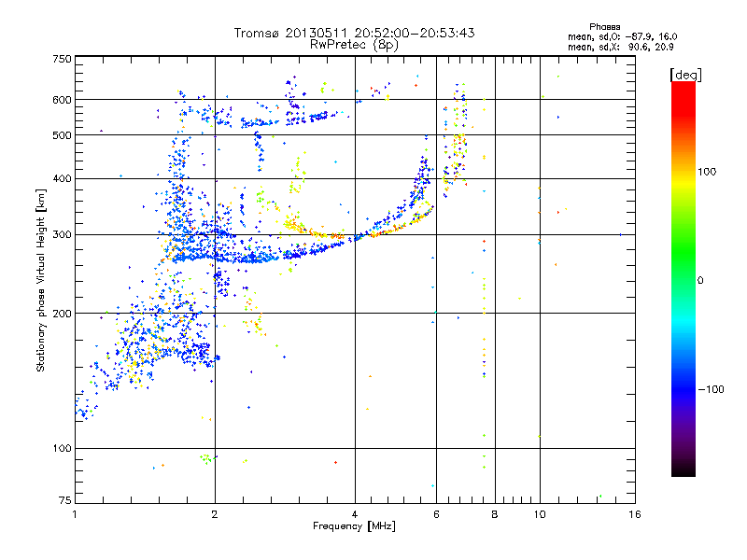Viewport: 747px width, 560px height.
Task: Click the frequency axis tick label "2"
Action: pyautogui.click(x=215, y=514)
